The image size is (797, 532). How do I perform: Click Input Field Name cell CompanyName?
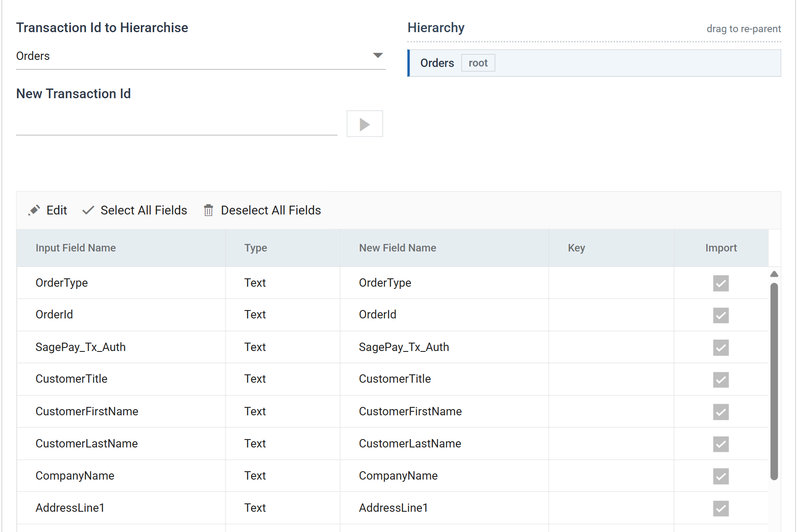coord(121,476)
